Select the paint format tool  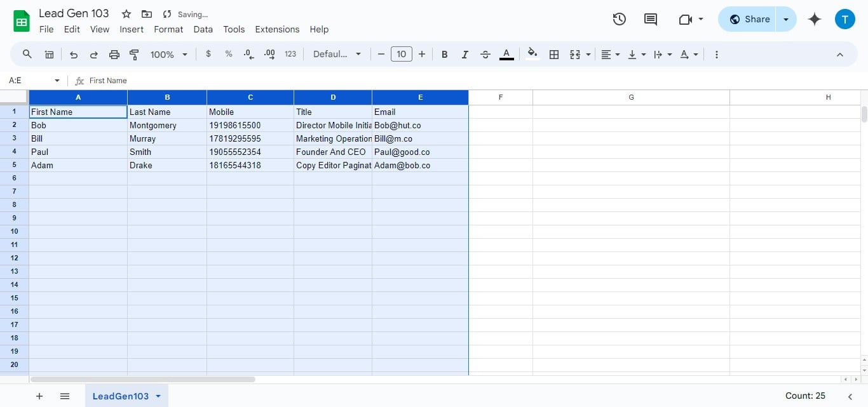(x=134, y=55)
